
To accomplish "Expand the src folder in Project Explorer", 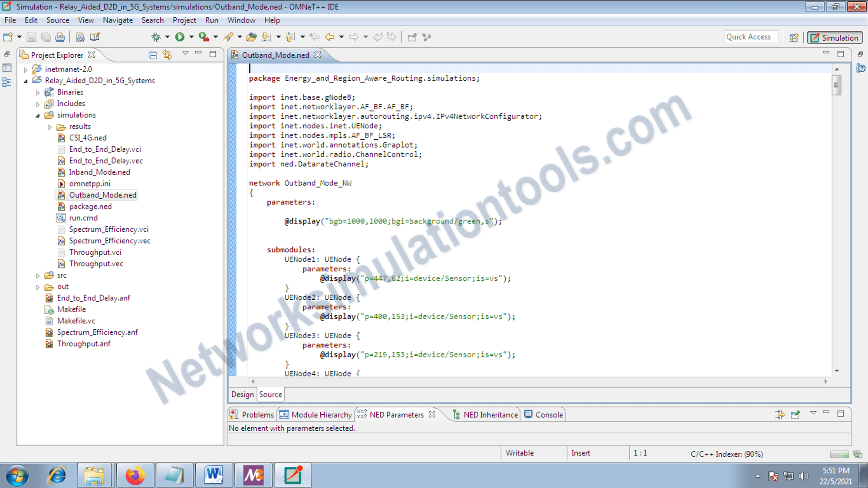I will tap(38, 275).
